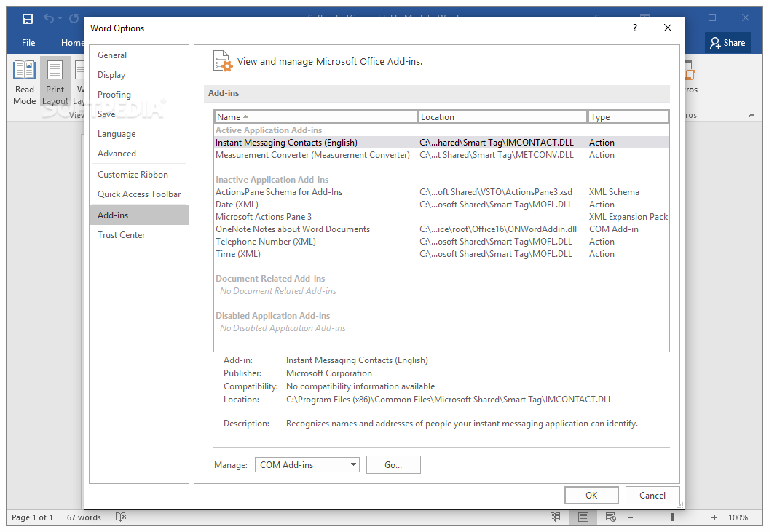
Task: Select OneNote Notes about Word Documents row
Action: (x=441, y=229)
